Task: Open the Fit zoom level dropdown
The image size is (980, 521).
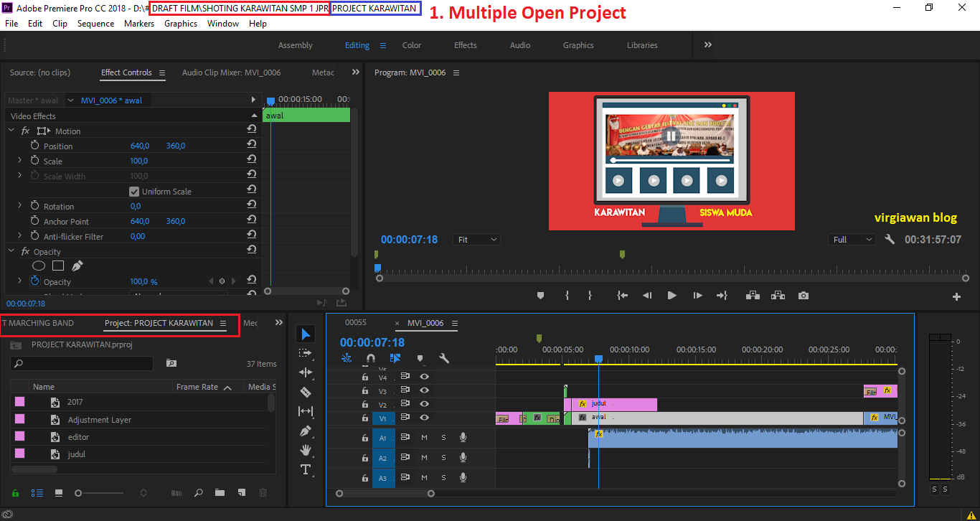Action: 477,240
